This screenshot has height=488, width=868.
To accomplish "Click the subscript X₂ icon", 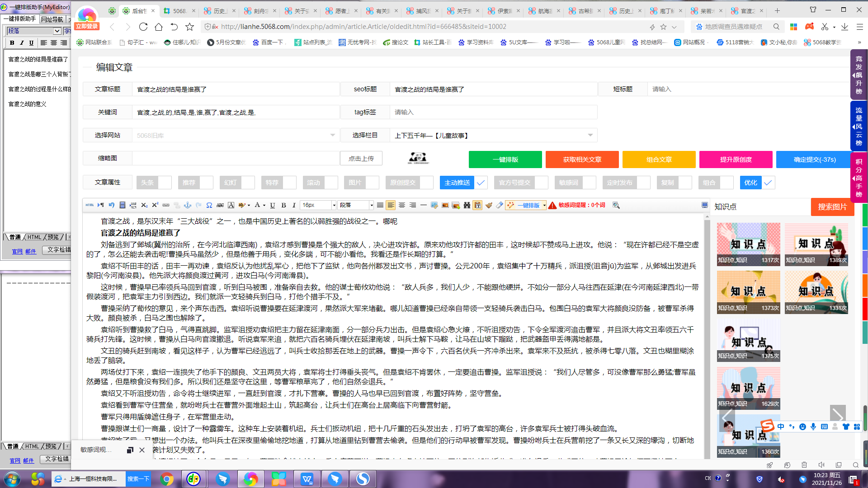I will [x=144, y=205].
